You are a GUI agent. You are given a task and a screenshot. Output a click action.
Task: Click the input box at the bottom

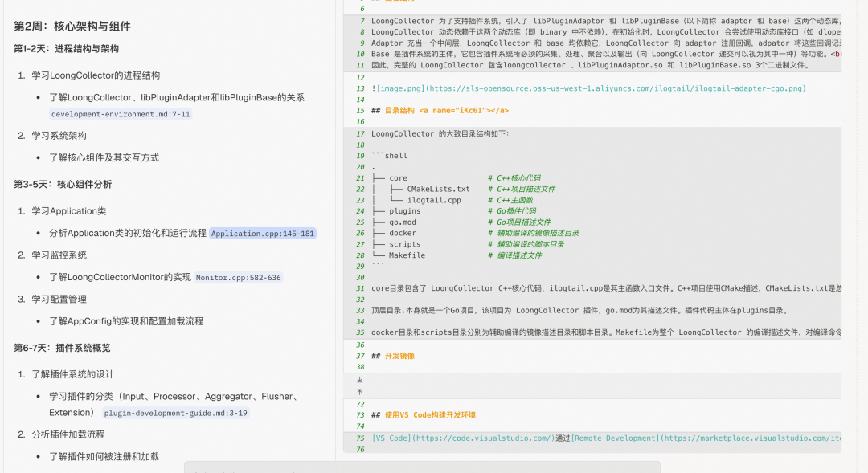(422, 467)
